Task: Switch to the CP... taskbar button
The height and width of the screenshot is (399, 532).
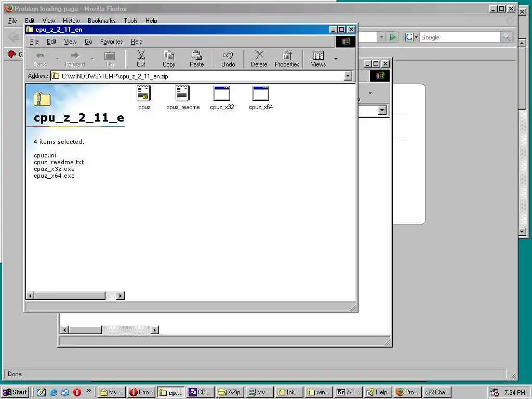Action: (200, 392)
